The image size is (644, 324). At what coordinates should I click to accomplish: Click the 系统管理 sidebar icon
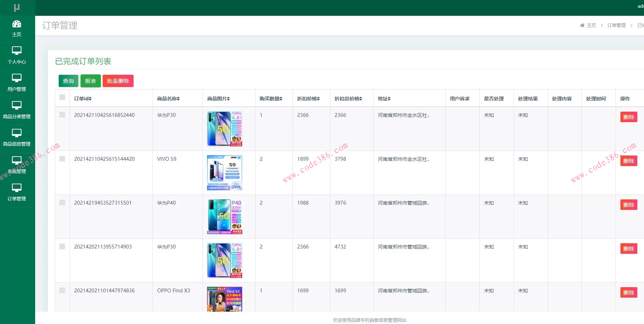click(17, 160)
